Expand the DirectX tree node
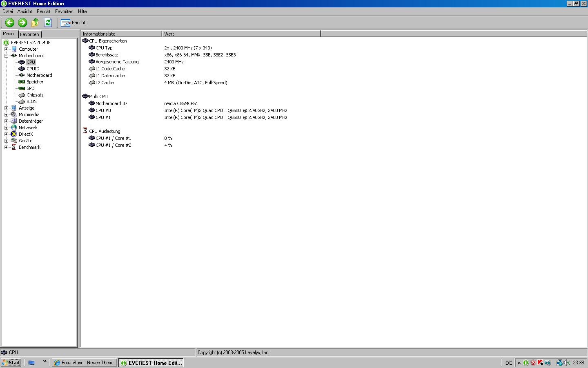The width and height of the screenshot is (588, 368). pyautogui.click(x=6, y=134)
